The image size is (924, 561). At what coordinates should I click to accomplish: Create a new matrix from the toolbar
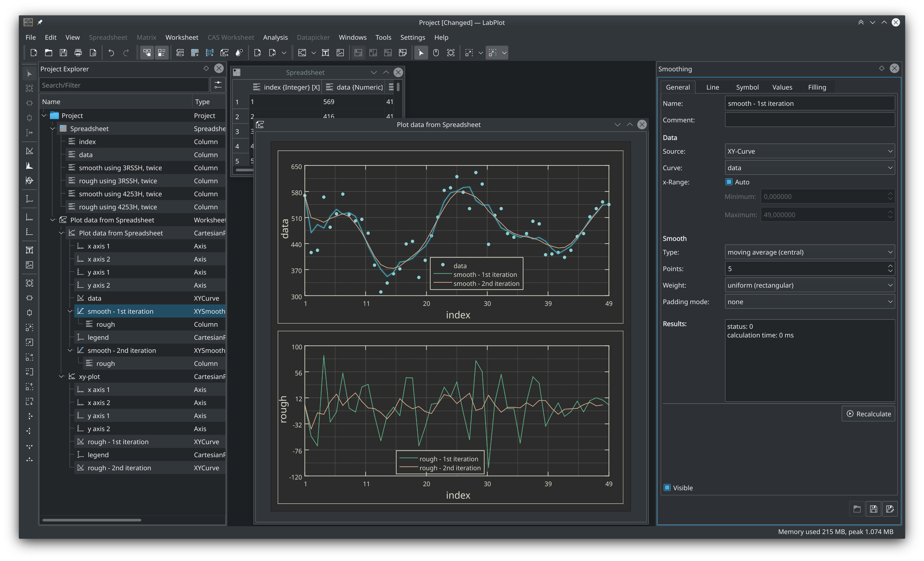(x=210, y=52)
